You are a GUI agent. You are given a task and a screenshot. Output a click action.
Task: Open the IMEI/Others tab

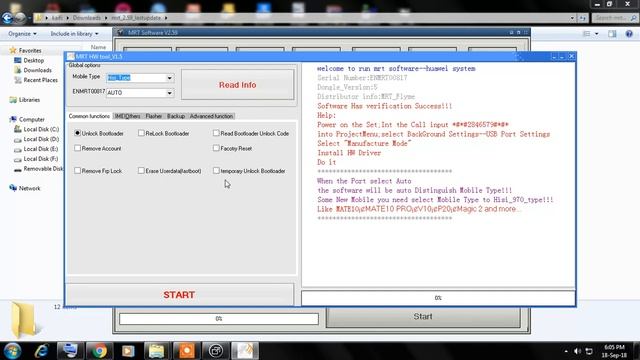(x=128, y=116)
